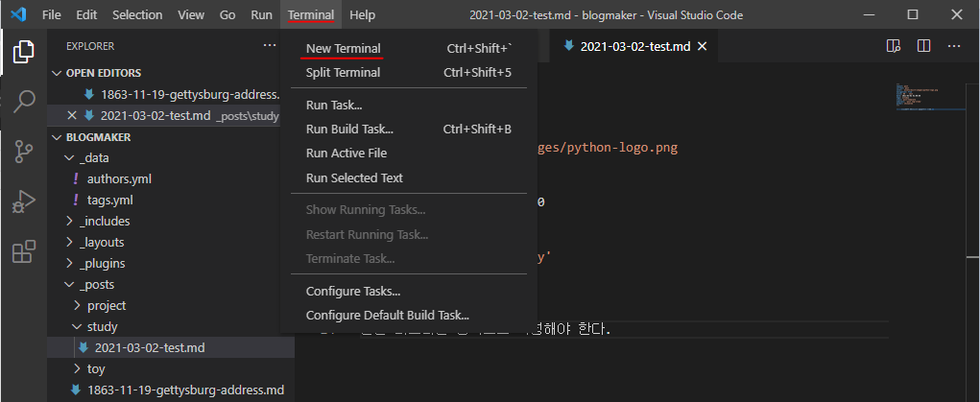Collapse the _posts folder
The image size is (980, 402).
click(x=69, y=285)
